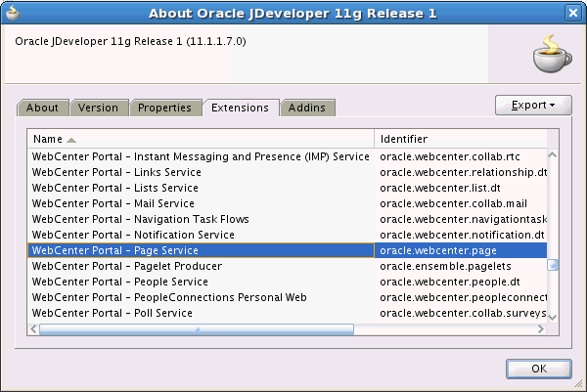587x392 pixels.
Task: Click the horizontal scrollbar thumb
Action: click(197, 329)
